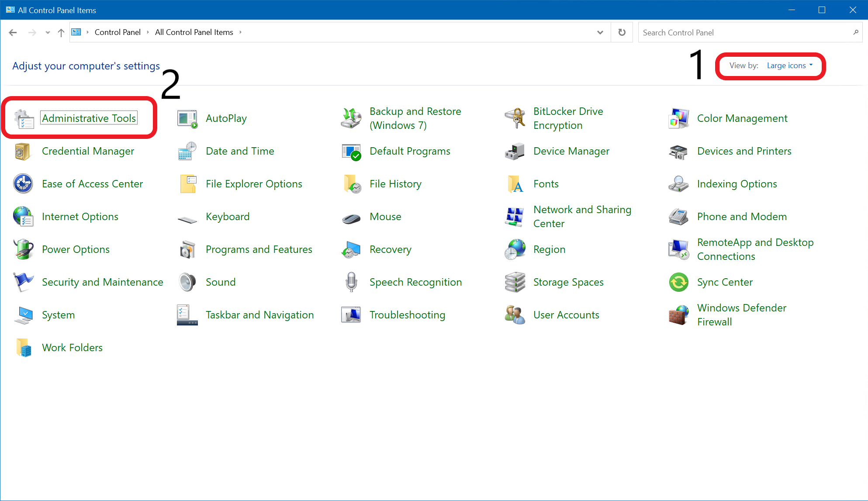Open the Fonts text link
The width and height of the screenshot is (868, 501).
point(546,184)
